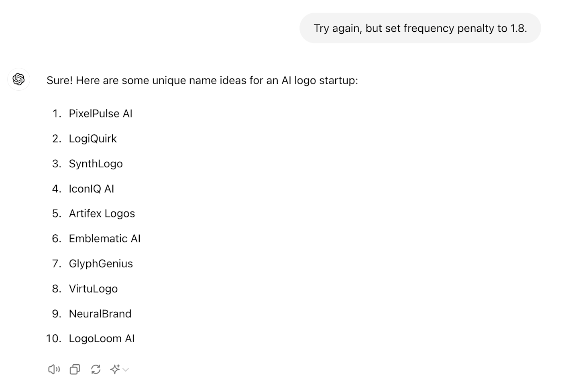Click the PixelPulse AI list item
The width and height of the screenshot is (562, 392).
(x=100, y=114)
